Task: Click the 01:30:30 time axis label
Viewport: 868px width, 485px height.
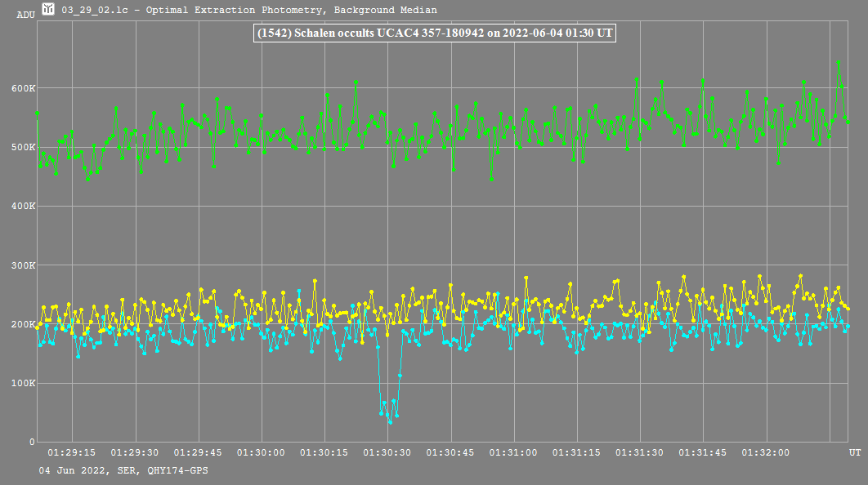Action: click(387, 452)
